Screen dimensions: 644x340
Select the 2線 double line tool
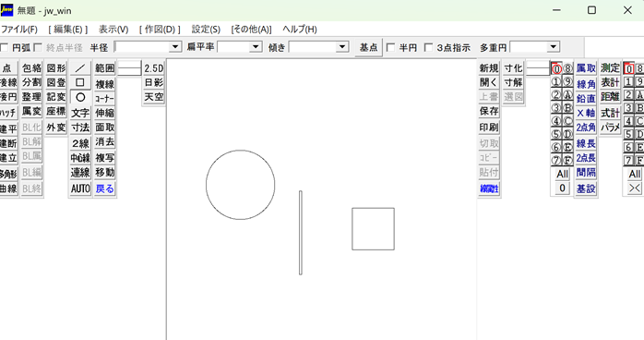[80, 143]
